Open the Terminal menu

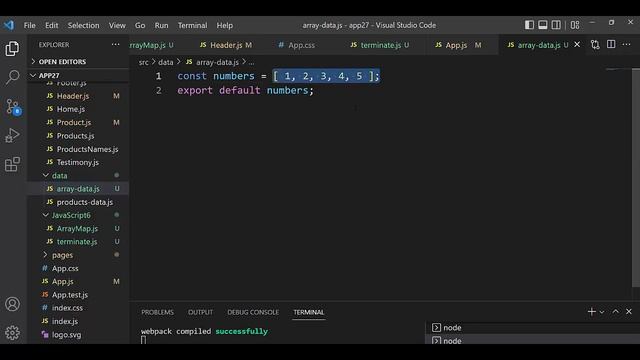point(192,25)
